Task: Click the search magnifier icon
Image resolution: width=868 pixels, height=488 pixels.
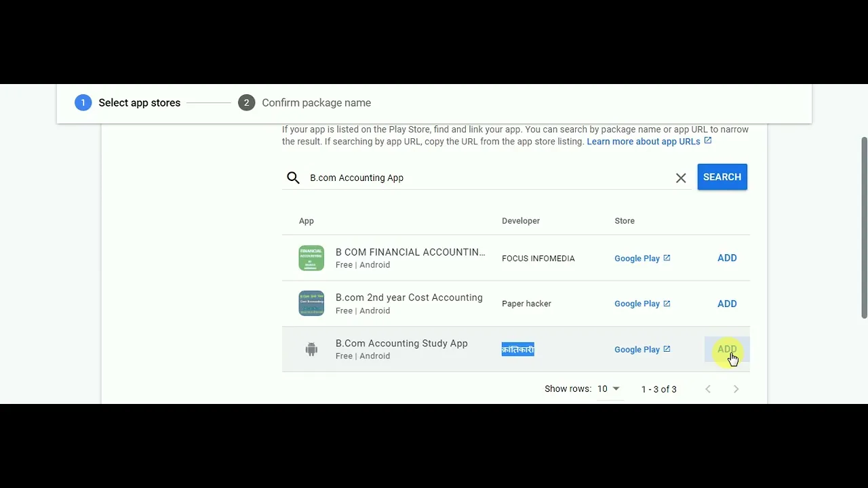Action: click(293, 178)
